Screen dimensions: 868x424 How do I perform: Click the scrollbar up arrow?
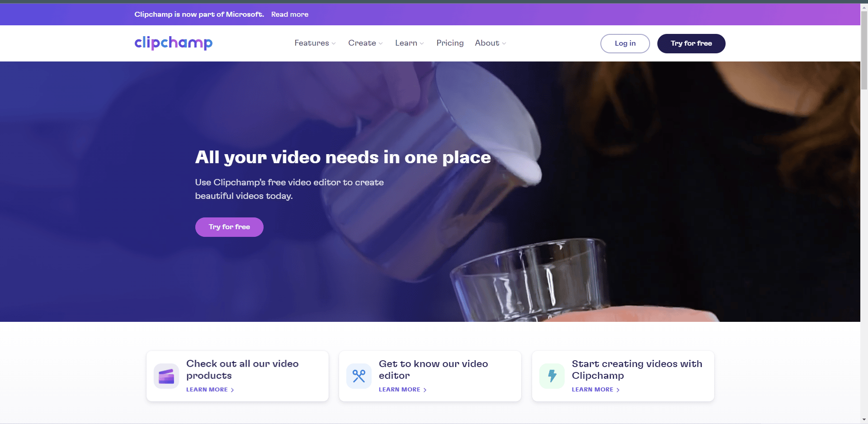864,7
